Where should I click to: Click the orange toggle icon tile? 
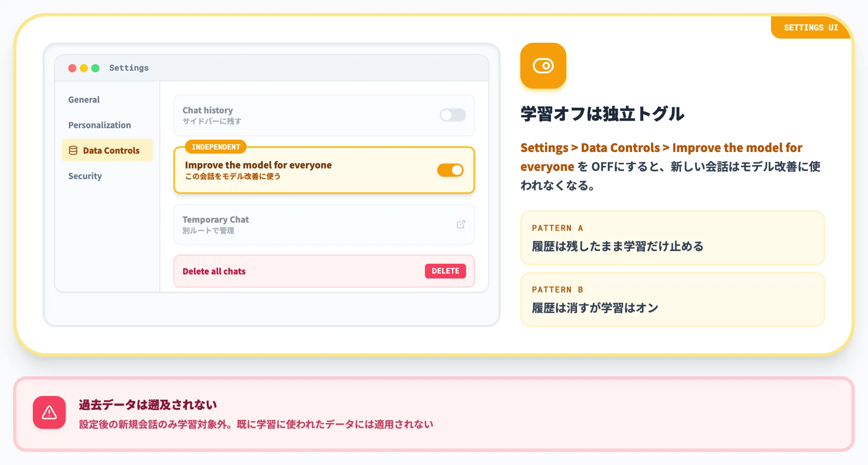[x=543, y=66]
